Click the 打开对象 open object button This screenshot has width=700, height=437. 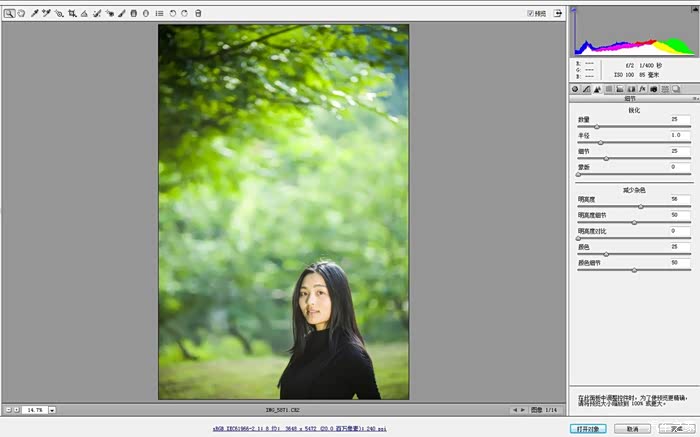tap(588, 429)
